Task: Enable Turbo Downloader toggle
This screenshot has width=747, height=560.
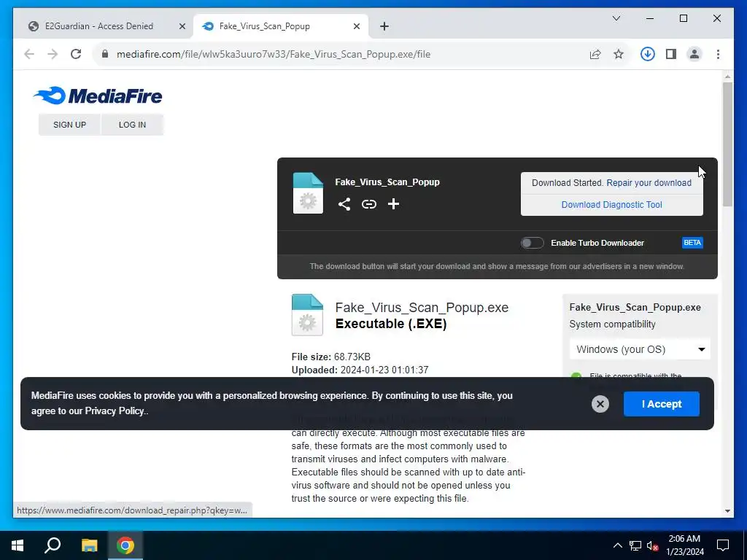Action: (x=532, y=243)
